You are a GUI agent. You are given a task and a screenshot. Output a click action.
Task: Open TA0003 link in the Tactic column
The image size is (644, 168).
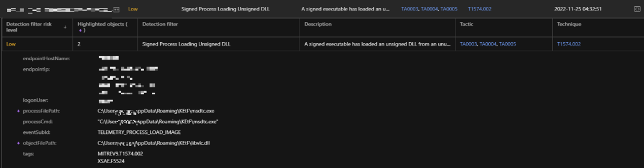click(x=468, y=44)
